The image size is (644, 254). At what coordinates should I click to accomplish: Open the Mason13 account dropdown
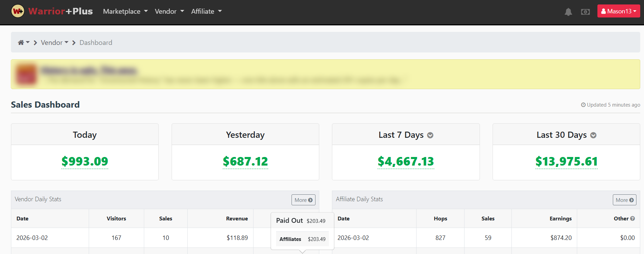click(x=618, y=11)
